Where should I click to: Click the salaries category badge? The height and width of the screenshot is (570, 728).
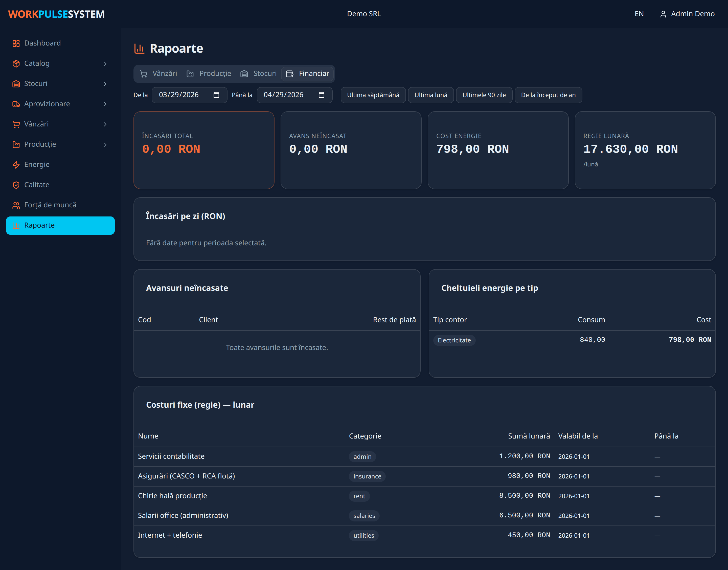[364, 516]
